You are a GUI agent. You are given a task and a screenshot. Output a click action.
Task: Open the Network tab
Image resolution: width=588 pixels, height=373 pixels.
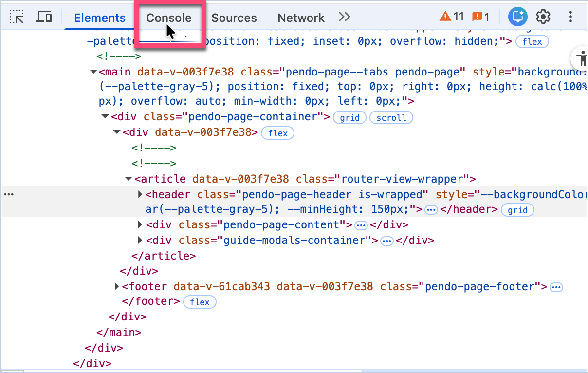(x=301, y=18)
